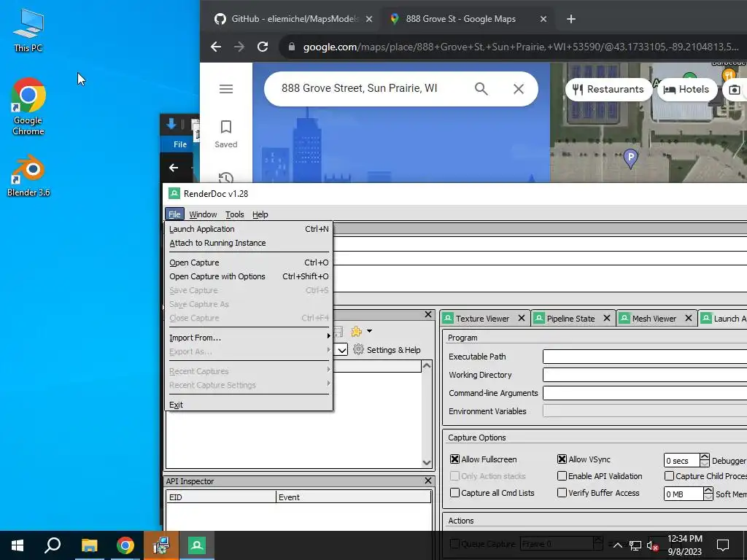Open Blender 3.6 desktop shortcut
The height and width of the screenshot is (560, 747).
tap(28, 175)
